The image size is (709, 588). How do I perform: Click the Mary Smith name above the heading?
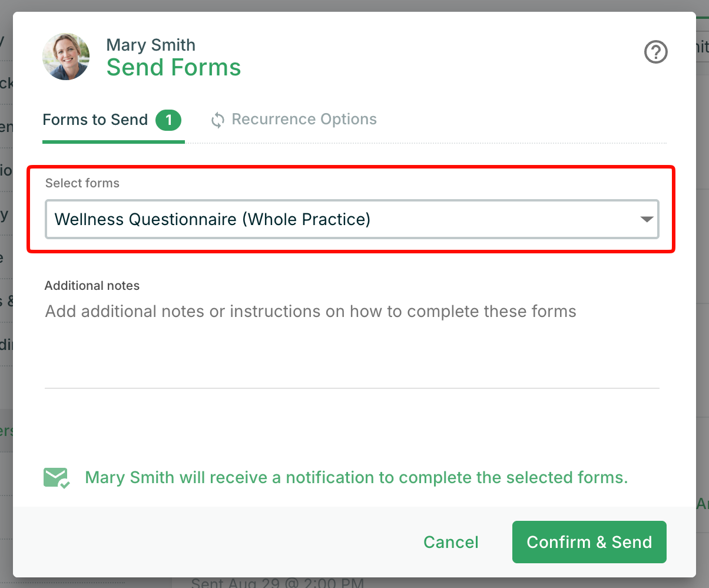coord(151,45)
